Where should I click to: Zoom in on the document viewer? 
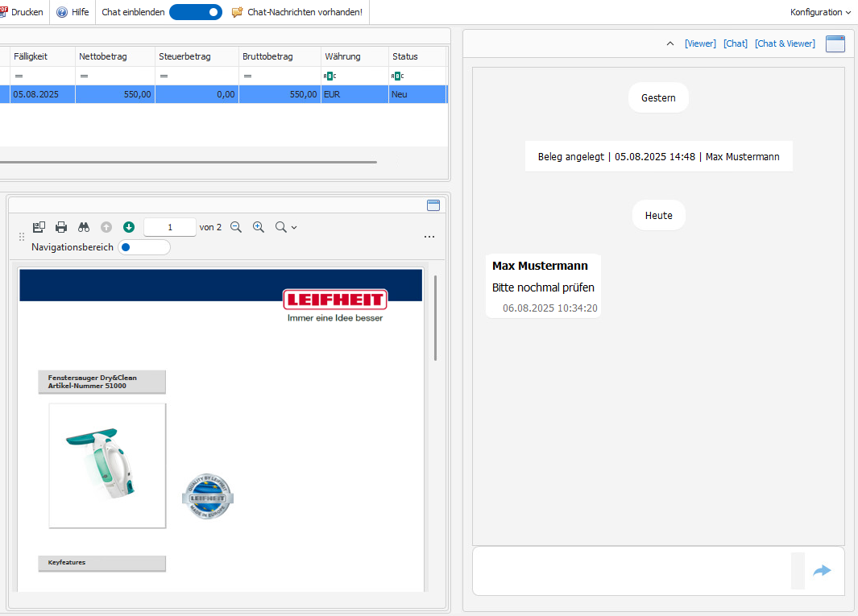(259, 227)
